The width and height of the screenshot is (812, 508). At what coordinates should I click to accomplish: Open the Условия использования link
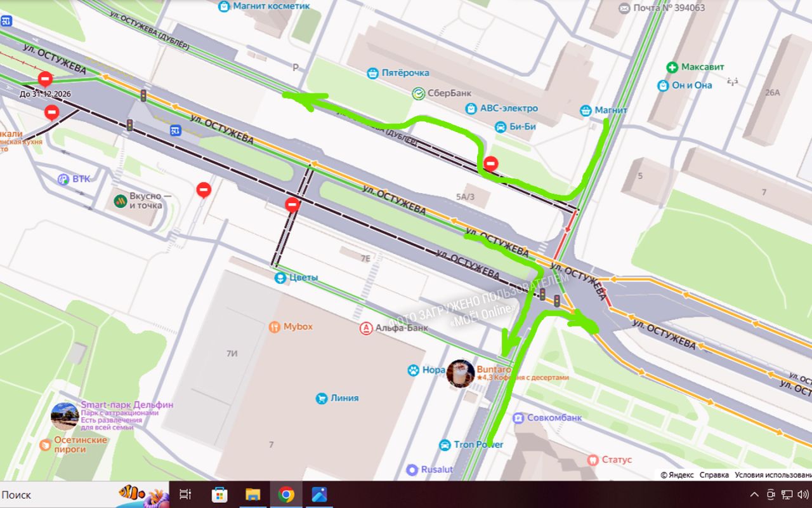(x=773, y=475)
